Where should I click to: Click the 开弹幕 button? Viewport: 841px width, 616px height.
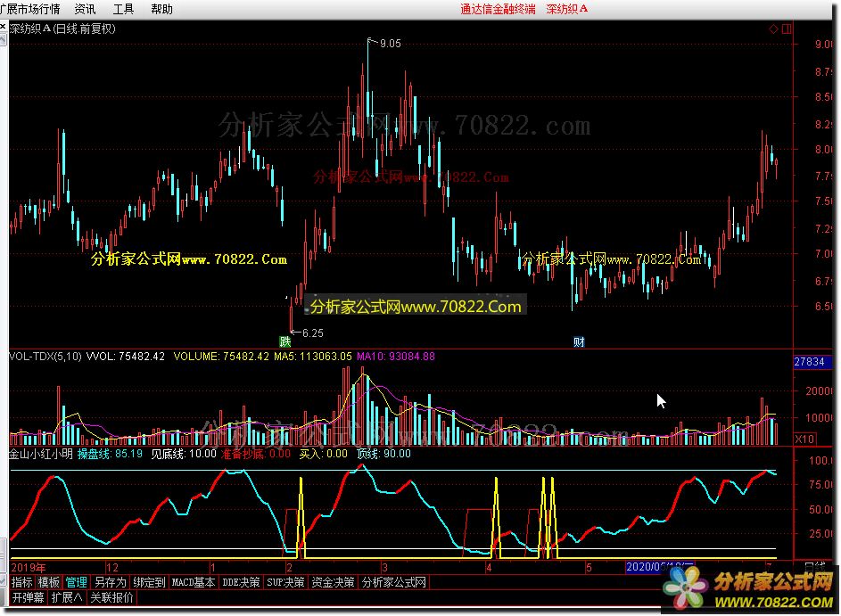click(x=29, y=597)
